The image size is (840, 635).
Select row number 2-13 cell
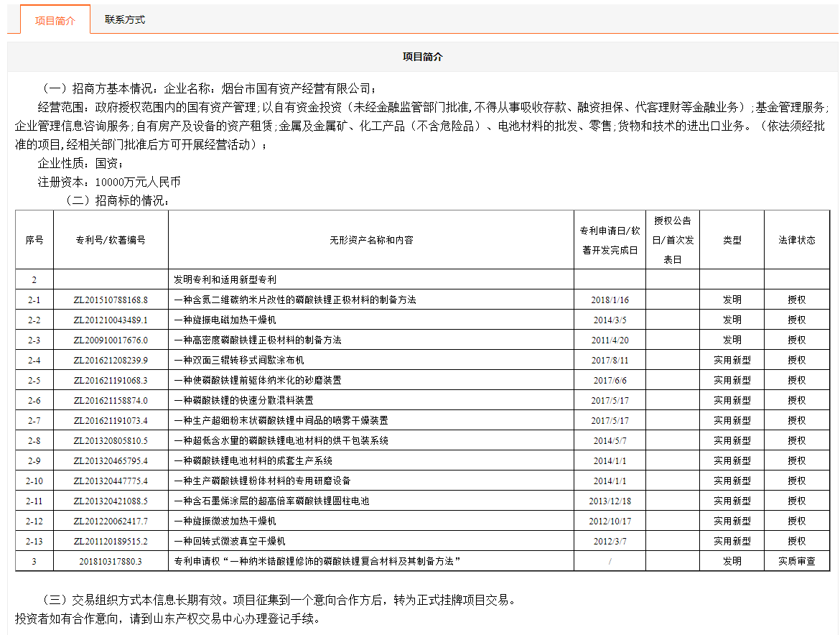tap(34, 541)
